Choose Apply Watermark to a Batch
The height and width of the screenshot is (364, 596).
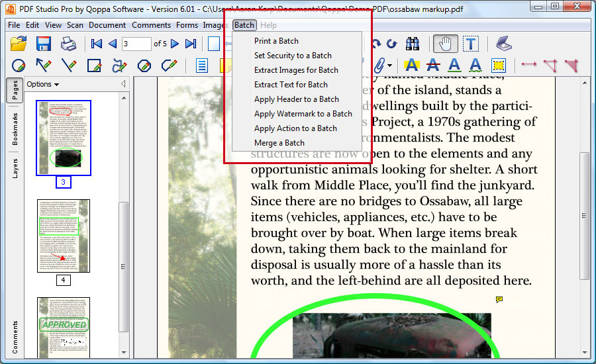coord(297,114)
